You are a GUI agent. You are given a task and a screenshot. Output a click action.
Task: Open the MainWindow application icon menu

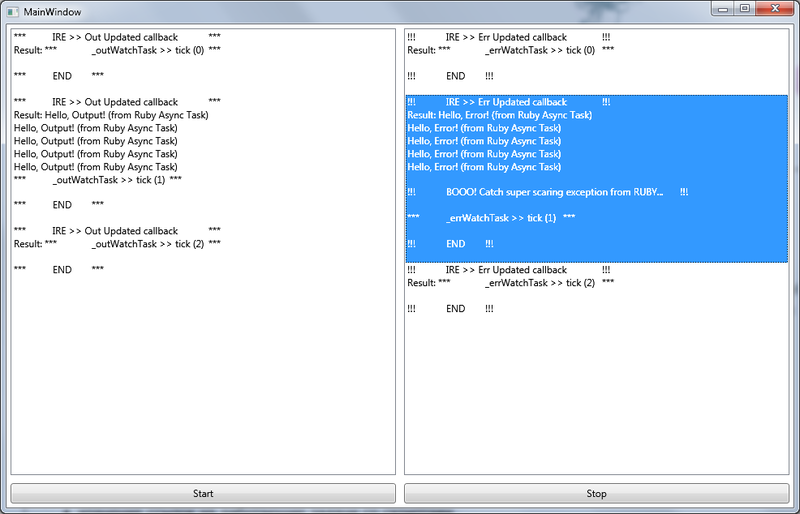(x=13, y=11)
